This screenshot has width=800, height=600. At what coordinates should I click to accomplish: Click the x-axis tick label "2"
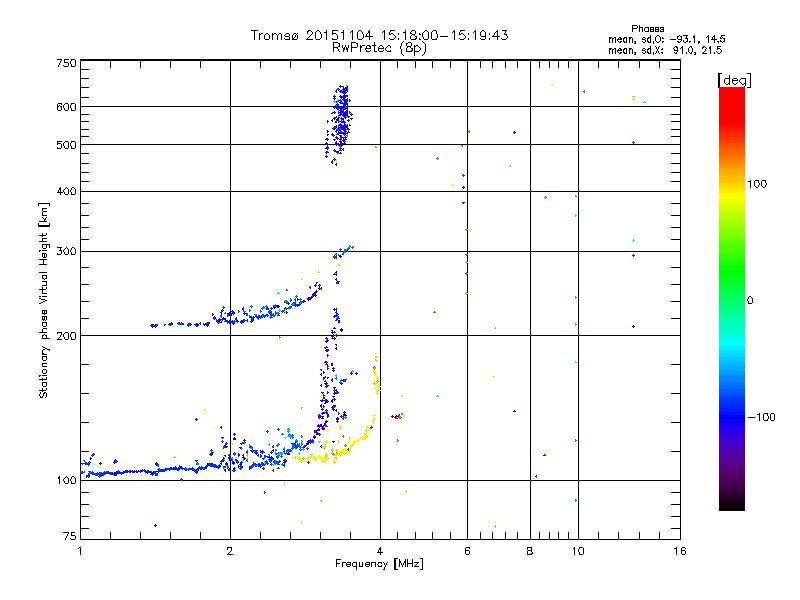point(230,551)
